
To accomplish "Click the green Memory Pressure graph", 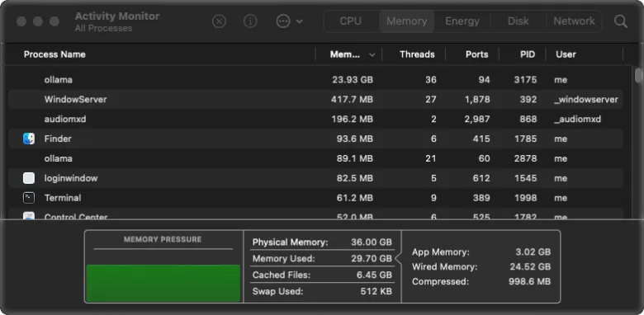I will (x=163, y=283).
